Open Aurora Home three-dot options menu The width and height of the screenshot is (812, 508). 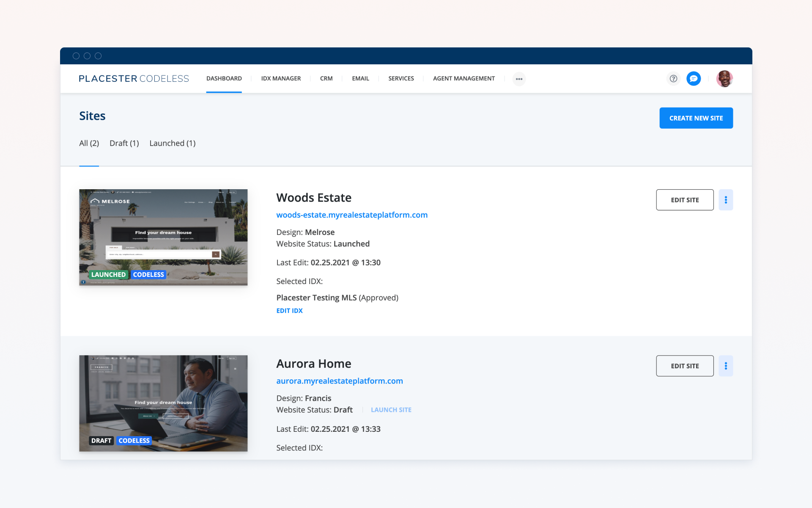(726, 366)
